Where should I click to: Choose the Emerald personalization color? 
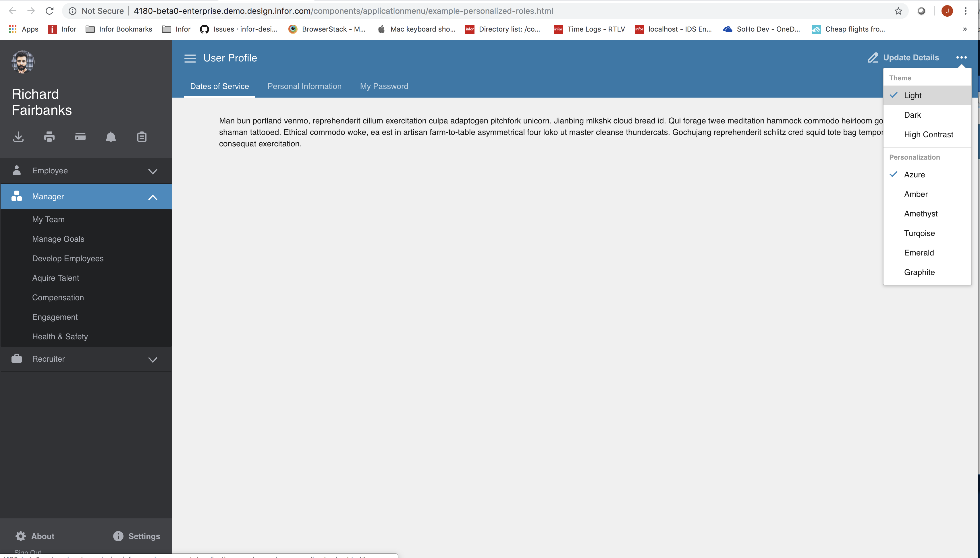pos(918,252)
